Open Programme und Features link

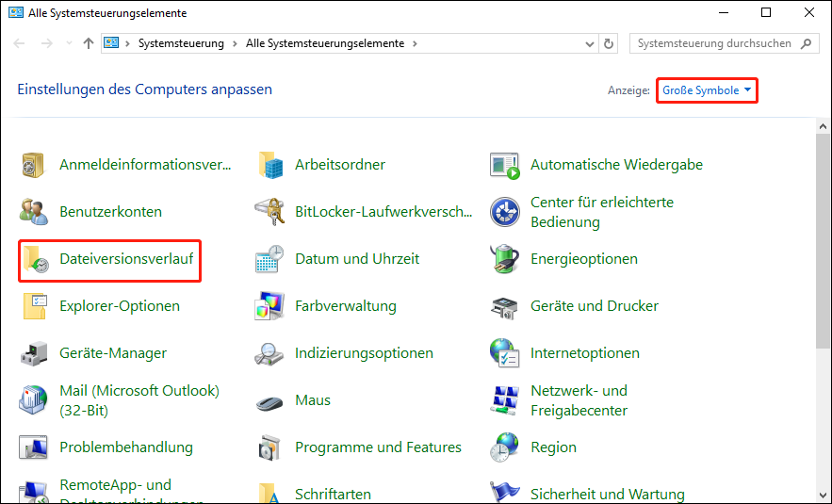tap(378, 447)
